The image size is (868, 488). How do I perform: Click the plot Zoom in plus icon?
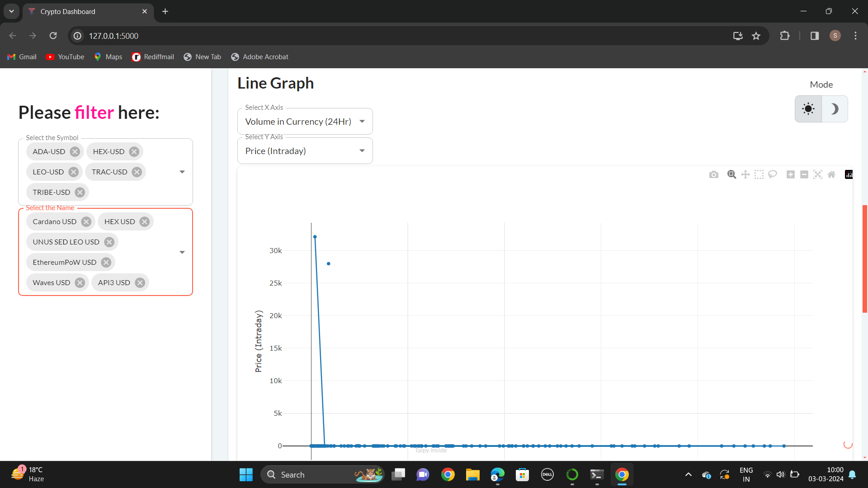(791, 174)
